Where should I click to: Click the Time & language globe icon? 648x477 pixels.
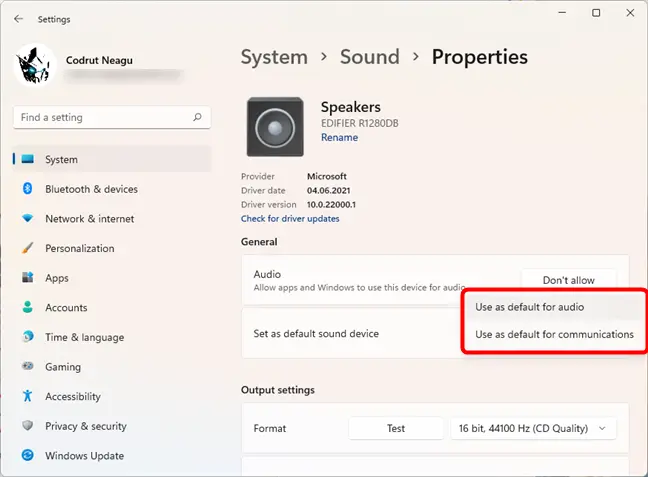pos(28,336)
